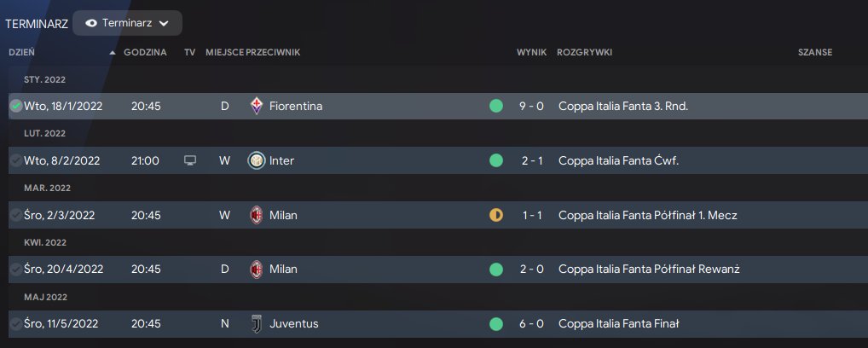Viewport: 868px width, 348px height.
Task: Toggle the checkmark for the 8/2/2022 fixture
Action: tap(15, 160)
